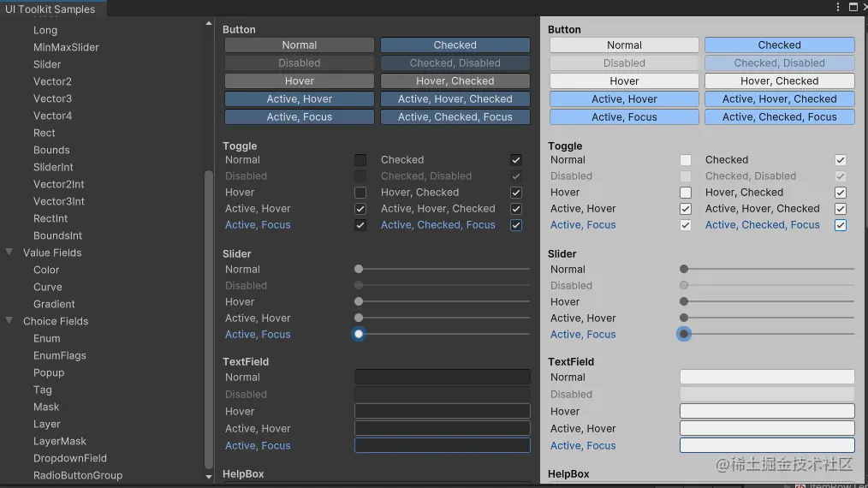
Task: Toggle the light-theme Hover checkbox
Action: click(x=686, y=193)
